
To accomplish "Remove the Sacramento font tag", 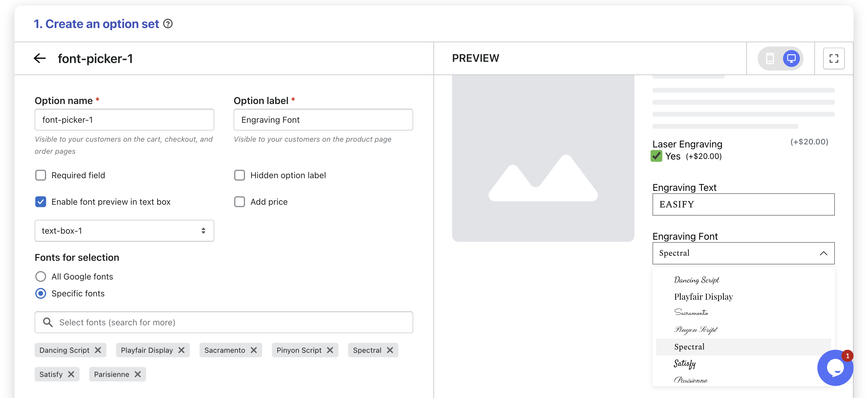I will pyautogui.click(x=254, y=350).
